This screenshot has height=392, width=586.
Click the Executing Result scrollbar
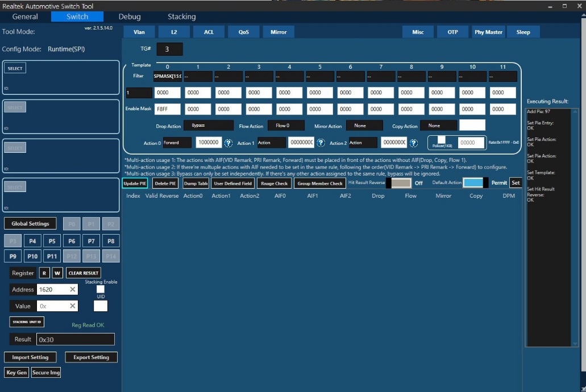click(x=575, y=227)
